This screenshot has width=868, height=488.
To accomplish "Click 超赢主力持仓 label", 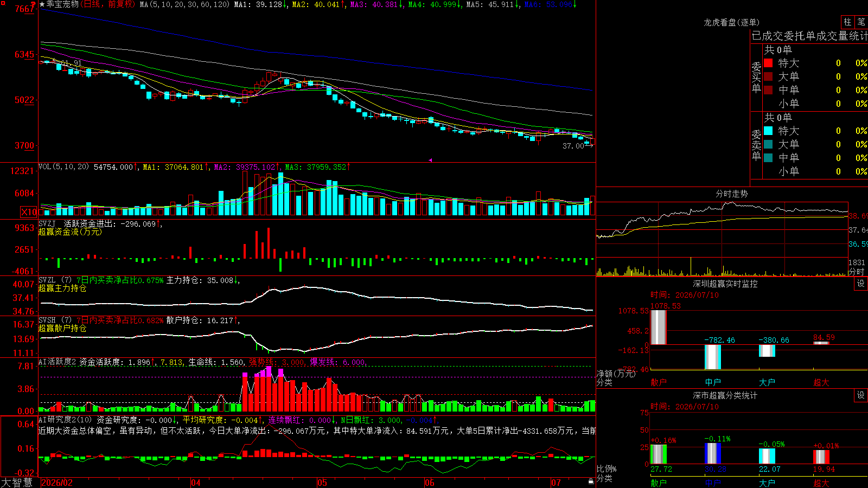I will [62, 288].
